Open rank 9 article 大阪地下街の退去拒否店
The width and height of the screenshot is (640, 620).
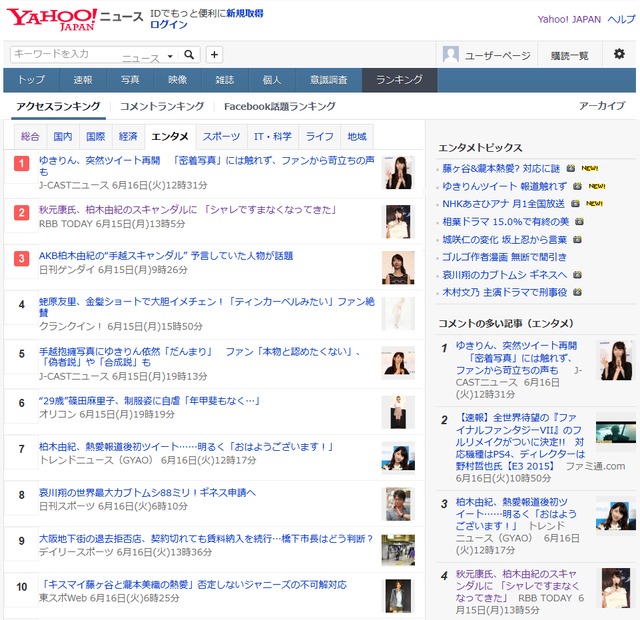click(206, 539)
